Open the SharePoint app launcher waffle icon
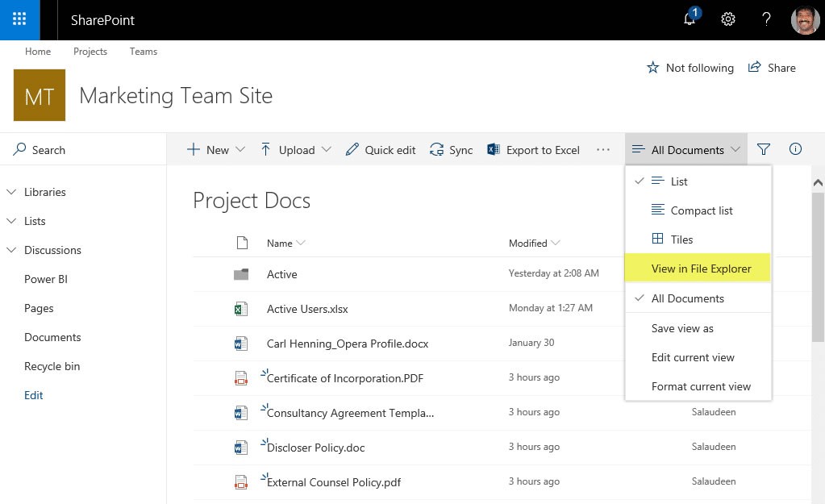 click(x=18, y=19)
